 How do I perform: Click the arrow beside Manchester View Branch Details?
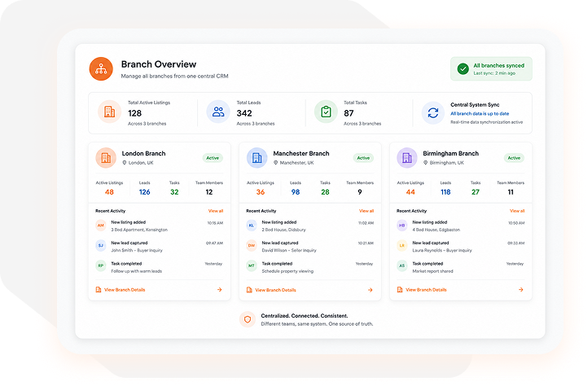[370, 290]
